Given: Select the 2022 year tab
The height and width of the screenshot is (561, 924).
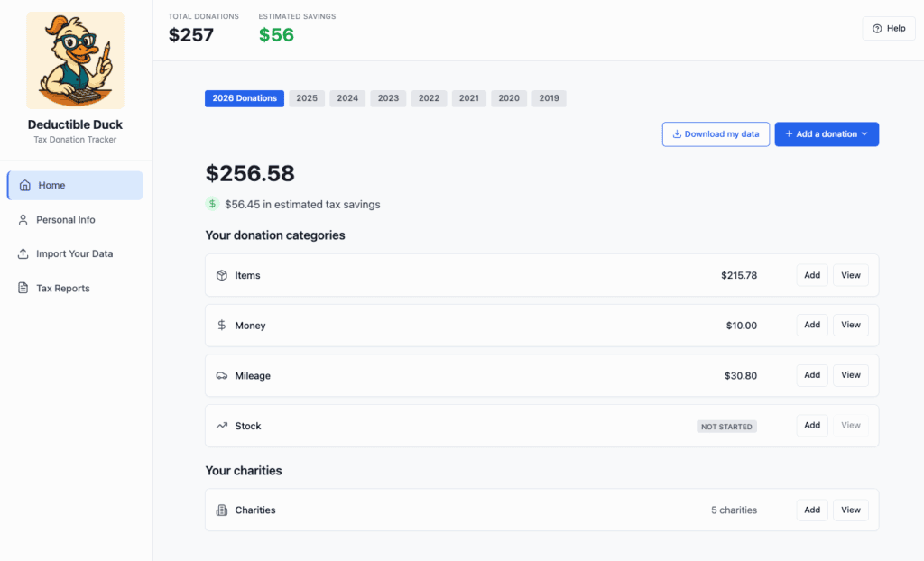Looking at the screenshot, I should (x=429, y=98).
